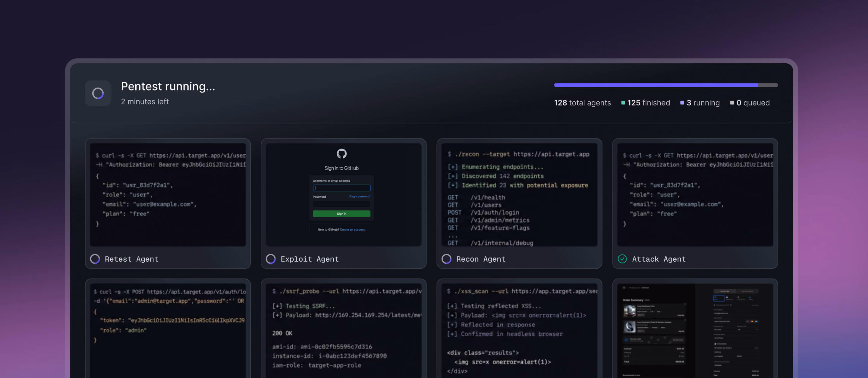Image resolution: width=868 pixels, height=378 pixels.
Task: Click the "Retest Agent" label
Action: click(x=131, y=259)
